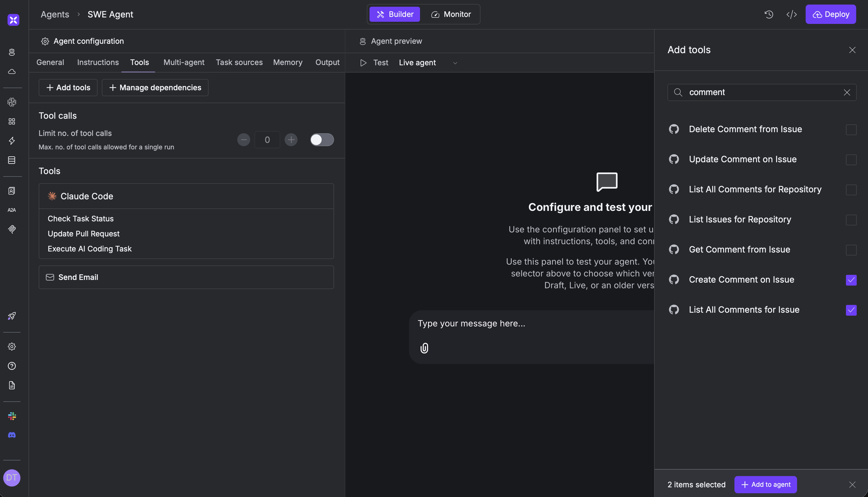
Task: Open the code view icon near Deploy
Action: [x=792, y=14]
